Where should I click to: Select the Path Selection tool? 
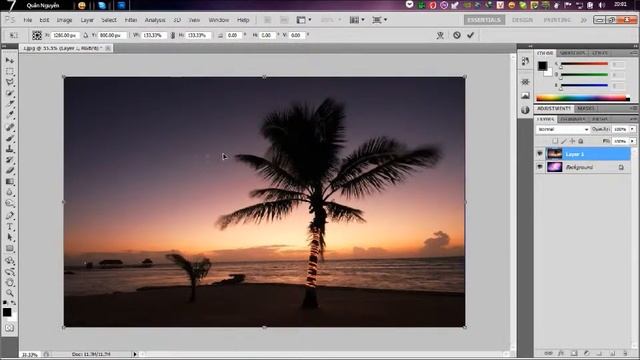click(x=10, y=238)
